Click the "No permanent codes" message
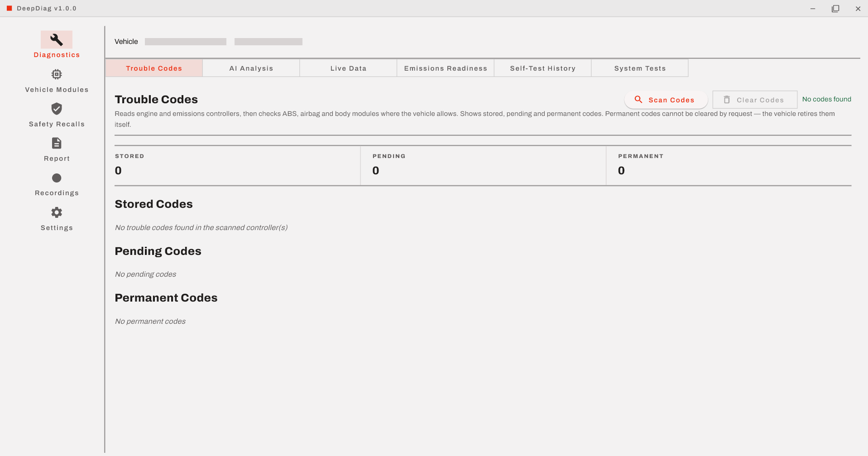 pyautogui.click(x=150, y=321)
